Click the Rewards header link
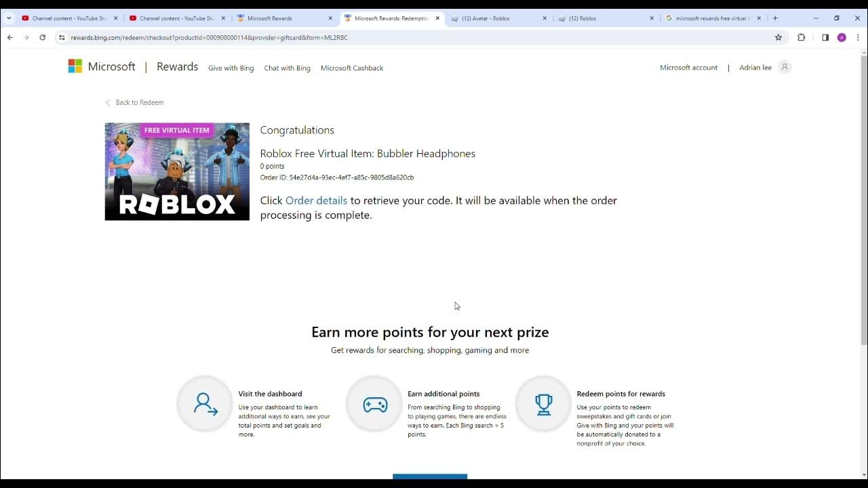Screen dimensions: 868x488 [x=177, y=66]
